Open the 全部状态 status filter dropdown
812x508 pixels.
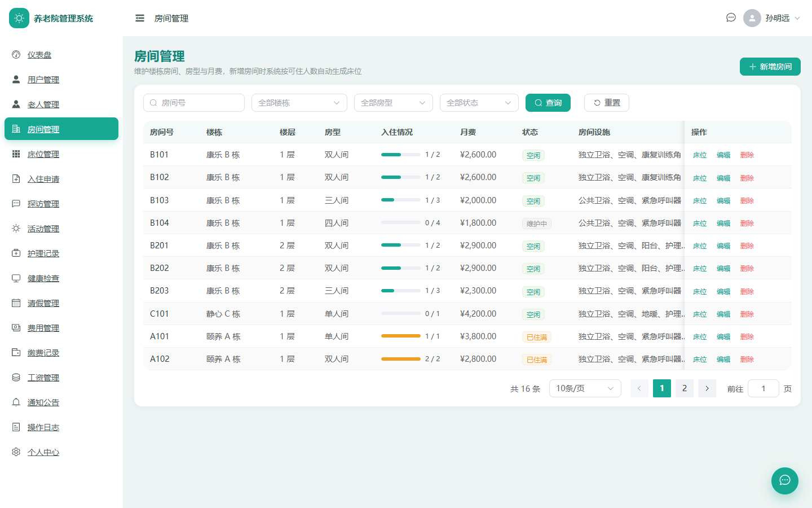pyautogui.click(x=479, y=103)
